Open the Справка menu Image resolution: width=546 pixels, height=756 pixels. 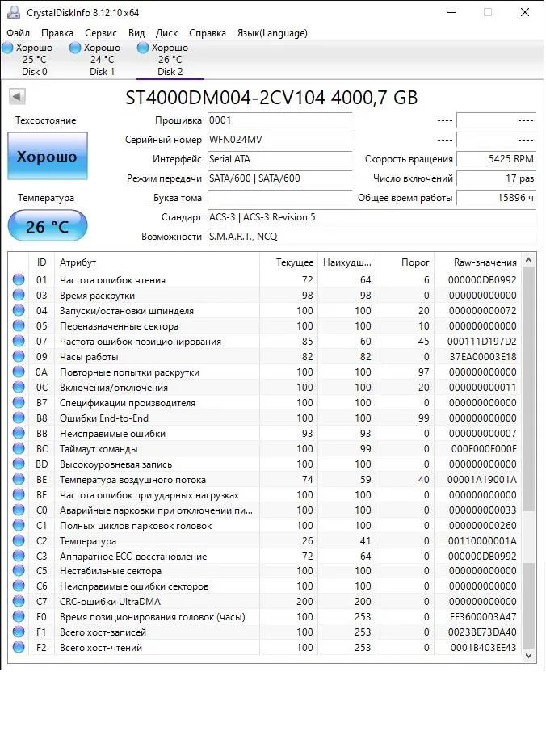click(x=208, y=33)
